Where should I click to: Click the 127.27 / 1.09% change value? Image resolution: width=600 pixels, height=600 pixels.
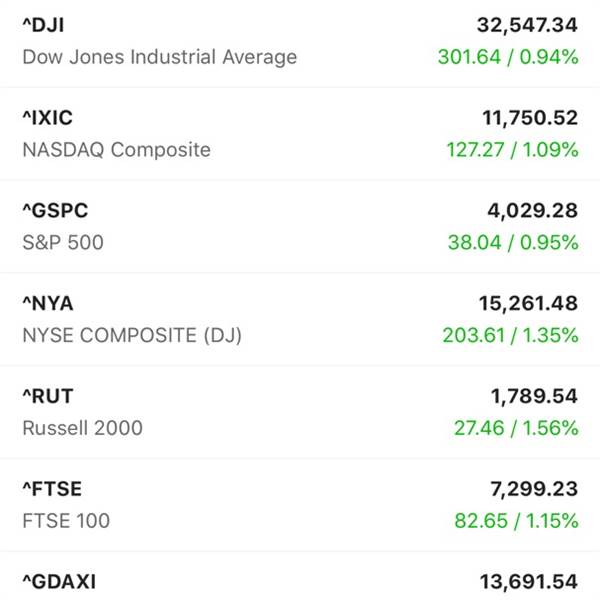(512, 150)
